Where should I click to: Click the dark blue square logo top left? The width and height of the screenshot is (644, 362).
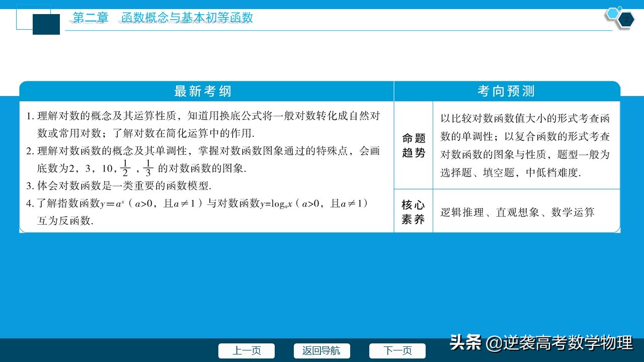pyautogui.click(x=46, y=24)
